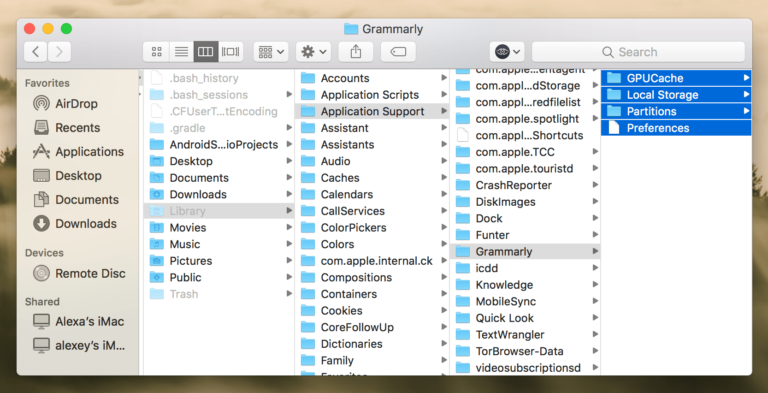Open the Caches folder
The height and width of the screenshot is (393, 768).
(372, 178)
